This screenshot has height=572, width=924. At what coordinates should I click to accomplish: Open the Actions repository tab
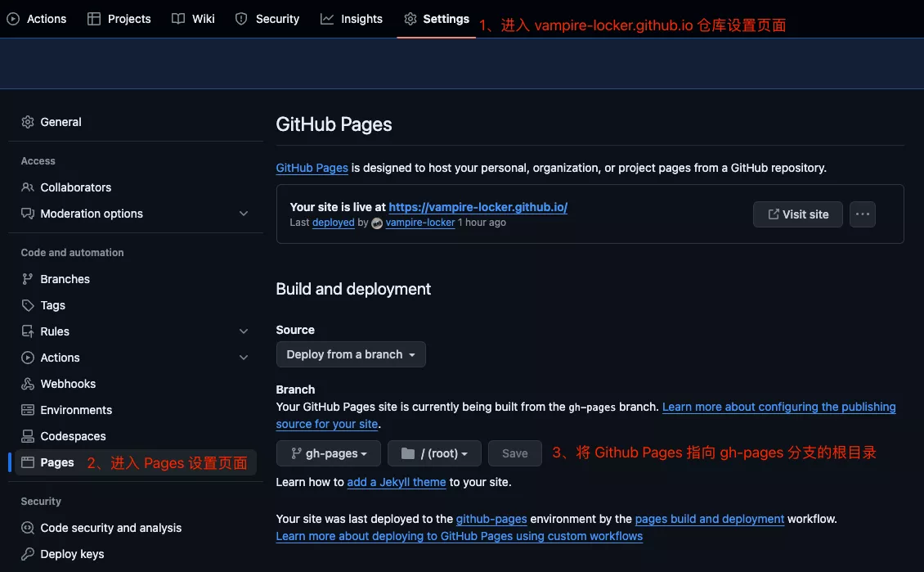[37, 19]
